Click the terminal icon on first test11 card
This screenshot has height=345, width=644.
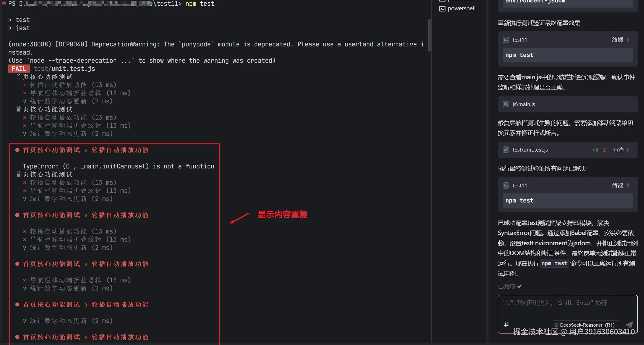pyautogui.click(x=506, y=40)
